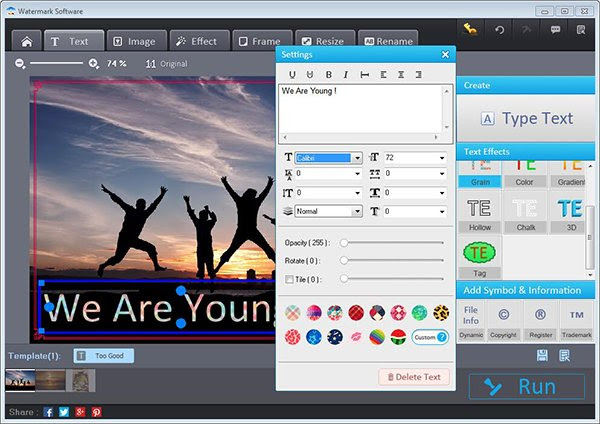Close the Settings dialog
Screen dimensions: 600x424
(x=445, y=54)
